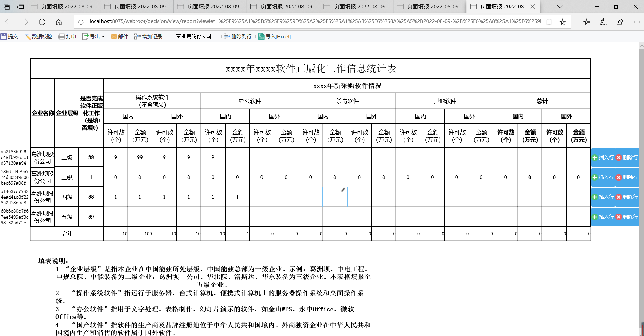Viewport: 644px width, 336px height.
Task: Click the 打印 print button
Action: click(x=68, y=36)
